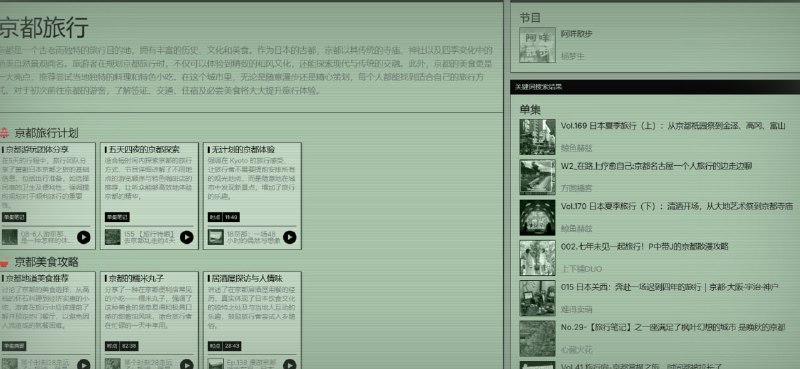The height and width of the screenshot is (369, 800).
Task: Click the shrine icon beside 京都旅行计划
Action: coord(4,133)
